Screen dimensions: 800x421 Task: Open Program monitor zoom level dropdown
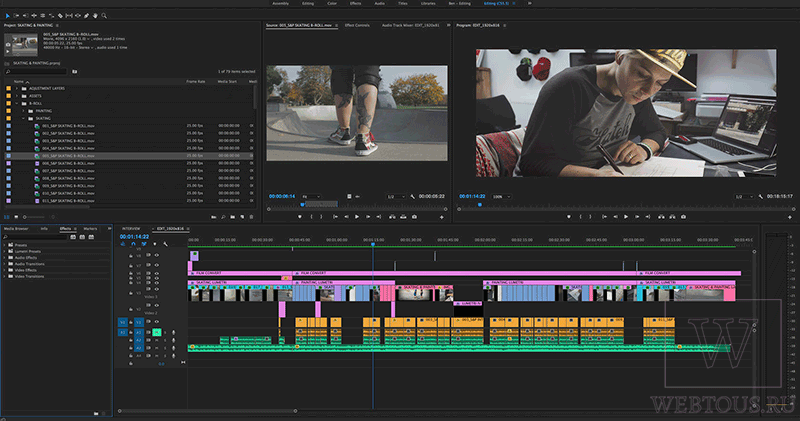click(502, 196)
